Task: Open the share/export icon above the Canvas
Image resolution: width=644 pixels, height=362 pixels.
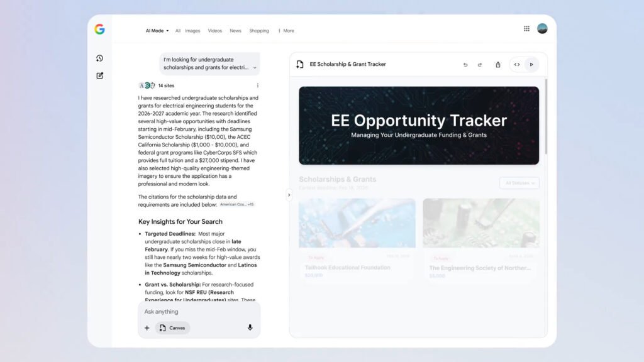Action: coord(497,64)
